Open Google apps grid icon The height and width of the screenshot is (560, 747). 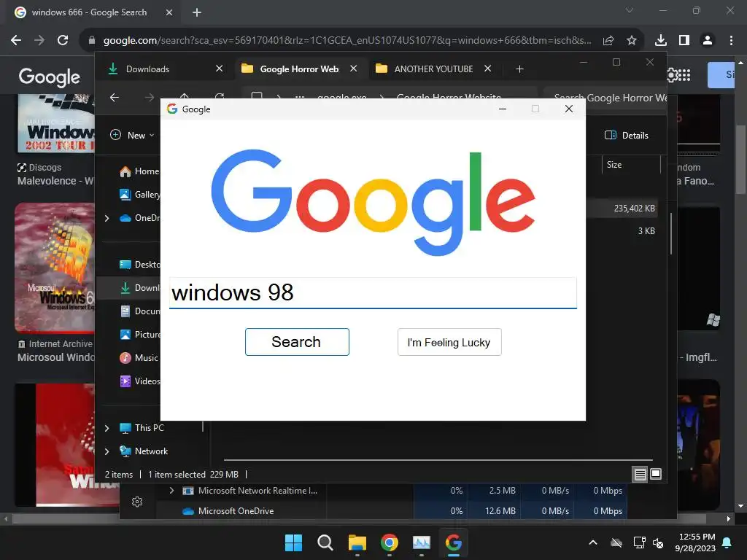point(684,75)
